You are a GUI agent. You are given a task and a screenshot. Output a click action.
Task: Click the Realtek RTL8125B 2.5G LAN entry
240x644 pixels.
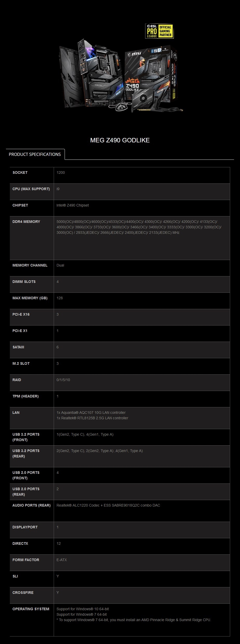coord(92,418)
